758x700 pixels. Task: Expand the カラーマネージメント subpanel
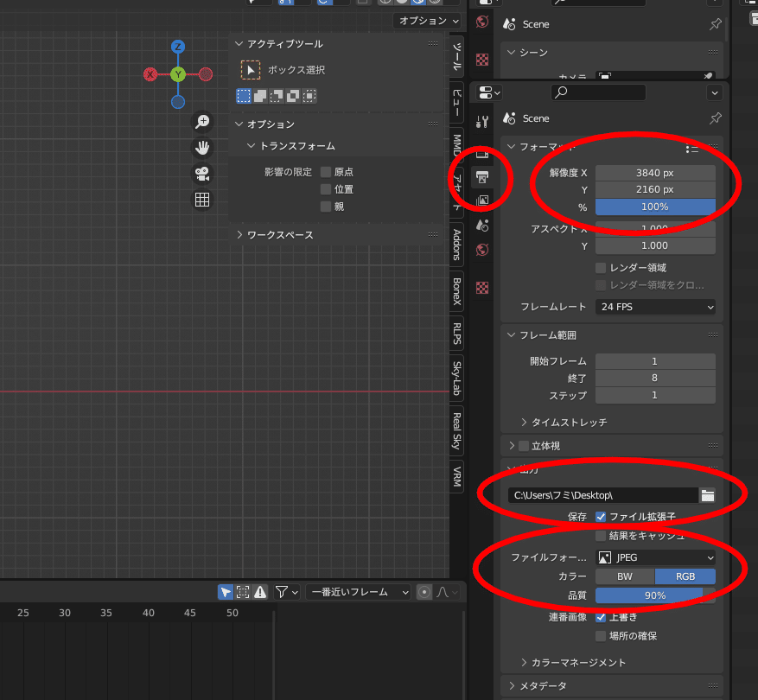click(x=524, y=663)
